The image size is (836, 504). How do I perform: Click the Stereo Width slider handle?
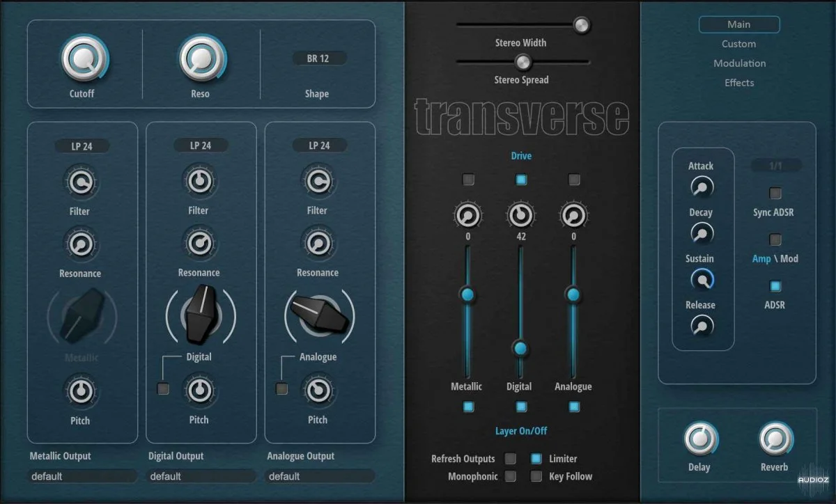[x=582, y=25]
